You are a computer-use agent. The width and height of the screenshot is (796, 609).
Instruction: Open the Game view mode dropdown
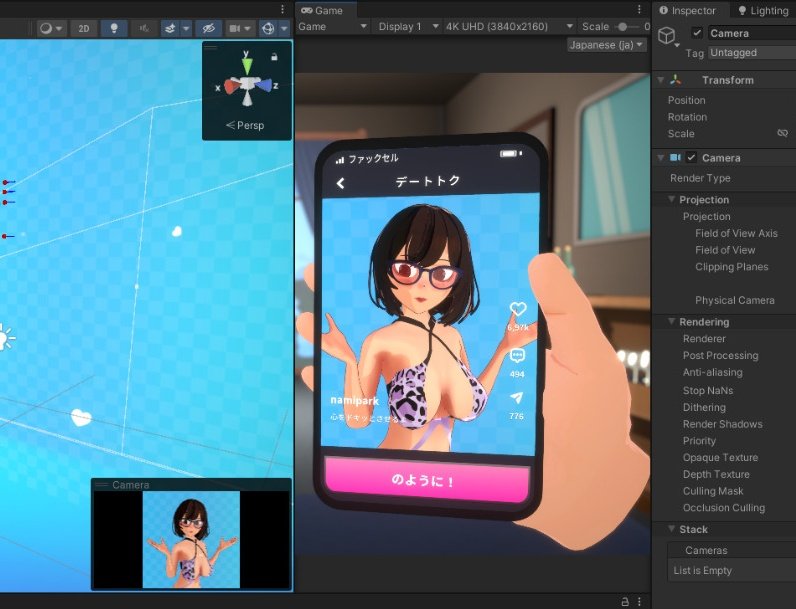333,26
